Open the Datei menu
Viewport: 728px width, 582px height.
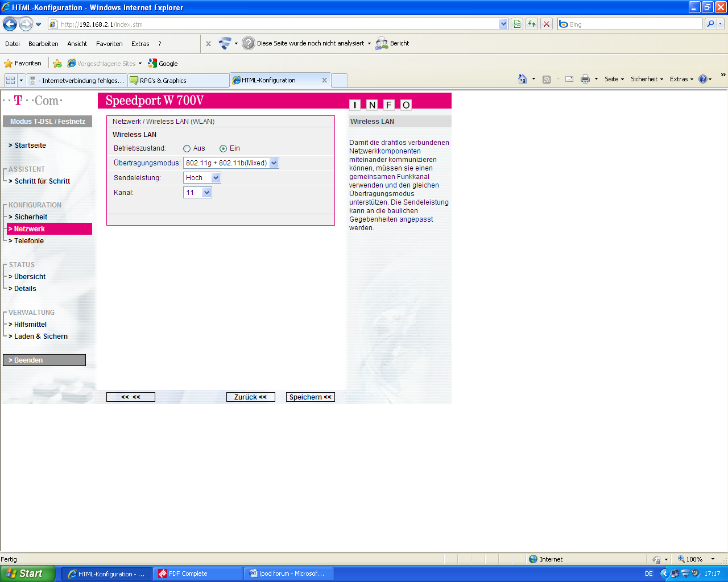tap(13, 44)
